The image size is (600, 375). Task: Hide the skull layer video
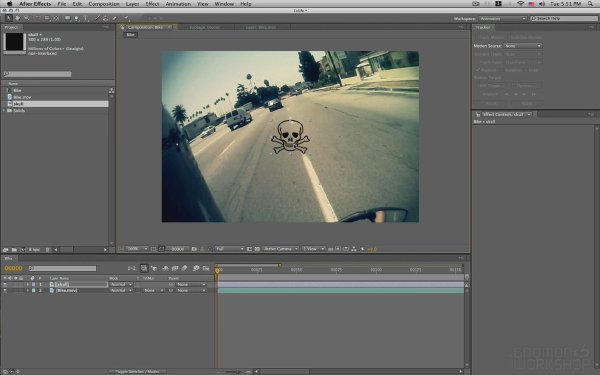5,284
